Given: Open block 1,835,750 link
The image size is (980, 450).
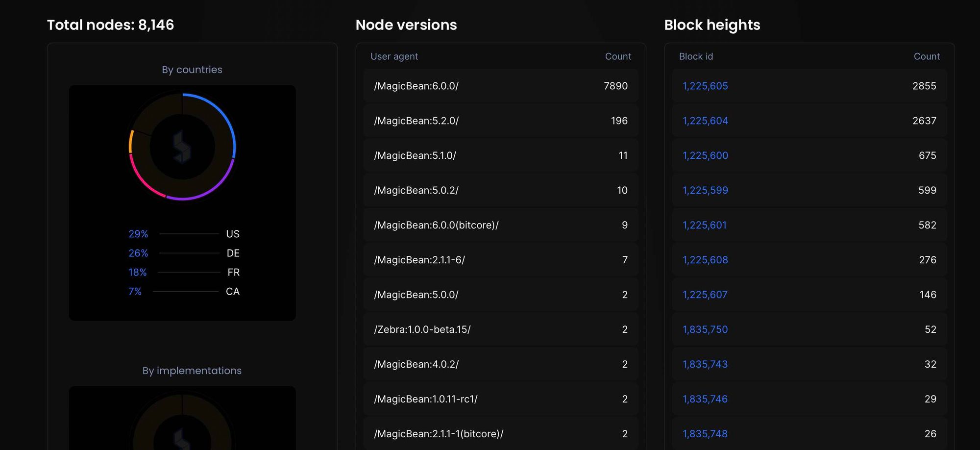Looking at the screenshot, I should 705,329.
